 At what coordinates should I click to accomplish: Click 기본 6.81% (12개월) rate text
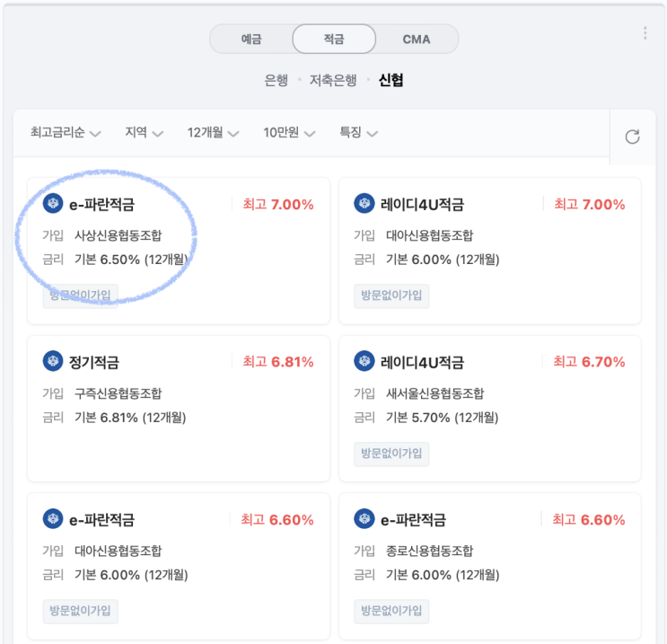click(130, 418)
